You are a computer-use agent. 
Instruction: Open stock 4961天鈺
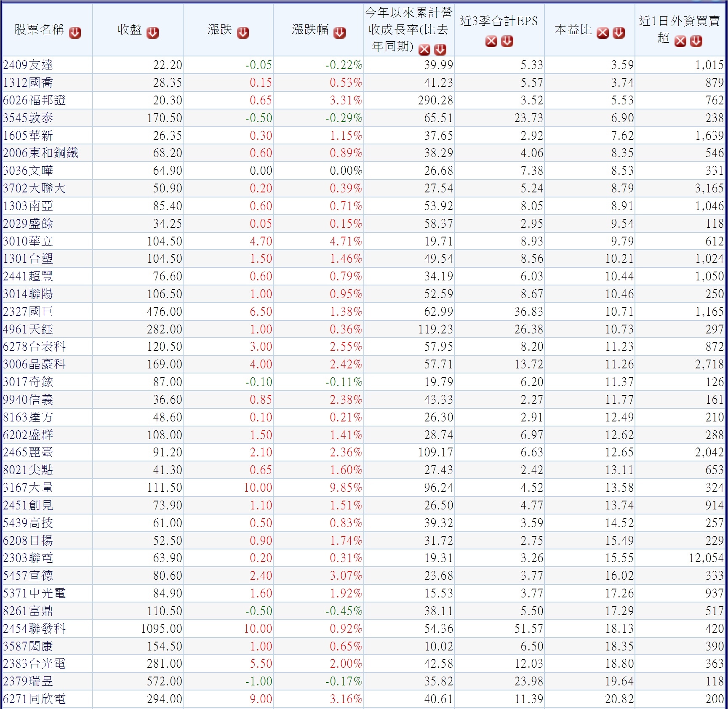pyautogui.click(x=28, y=329)
